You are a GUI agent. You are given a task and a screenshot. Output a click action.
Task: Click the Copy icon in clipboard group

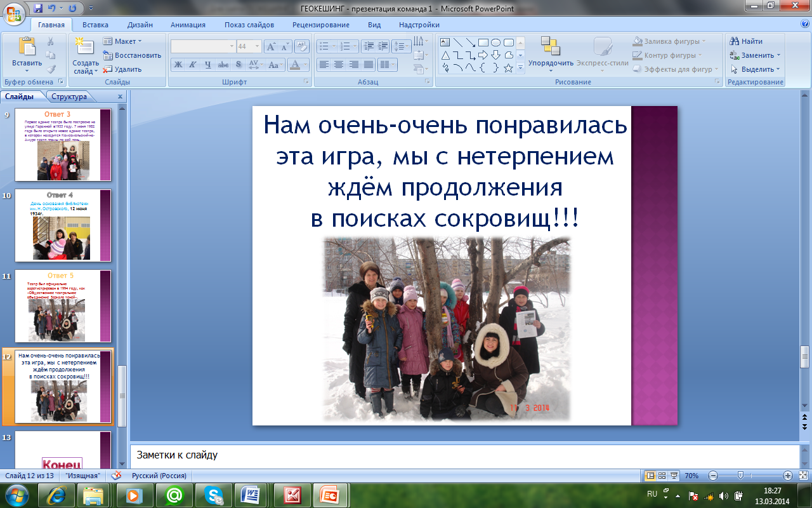click(x=51, y=55)
